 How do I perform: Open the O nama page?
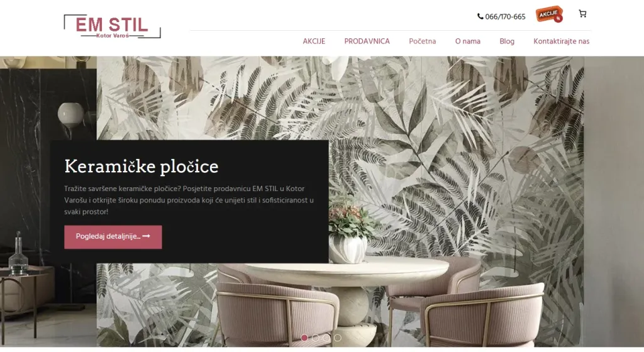[x=467, y=41]
